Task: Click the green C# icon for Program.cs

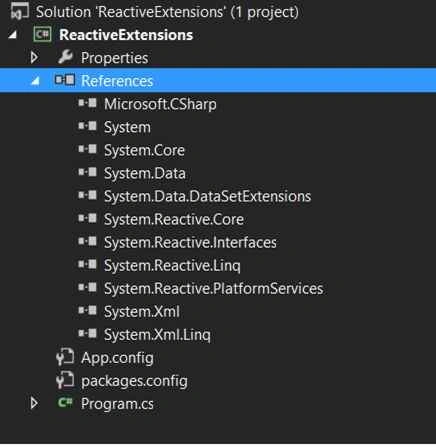Action: [65, 403]
